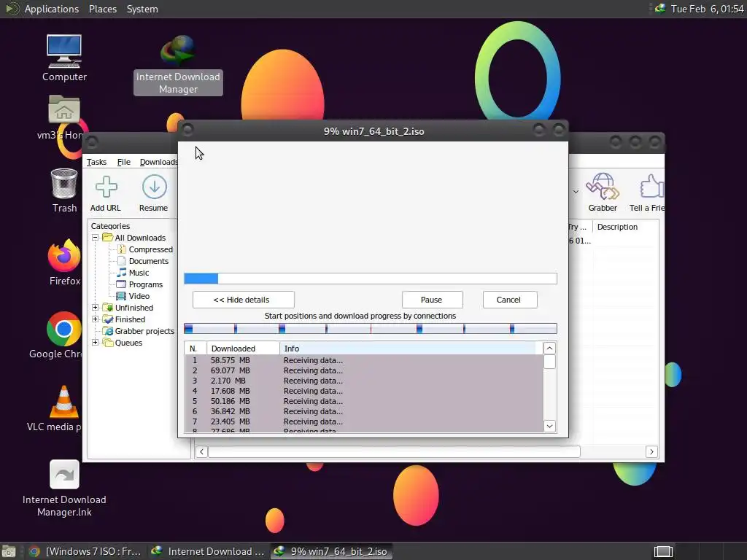Image resolution: width=747 pixels, height=560 pixels.
Task: Select the Music category
Action: [x=139, y=273]
